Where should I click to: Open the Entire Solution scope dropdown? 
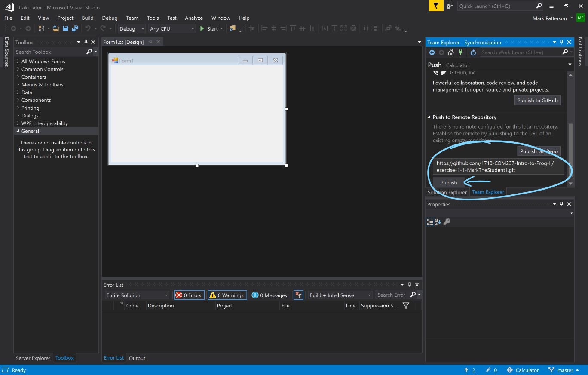coord(137,295)
